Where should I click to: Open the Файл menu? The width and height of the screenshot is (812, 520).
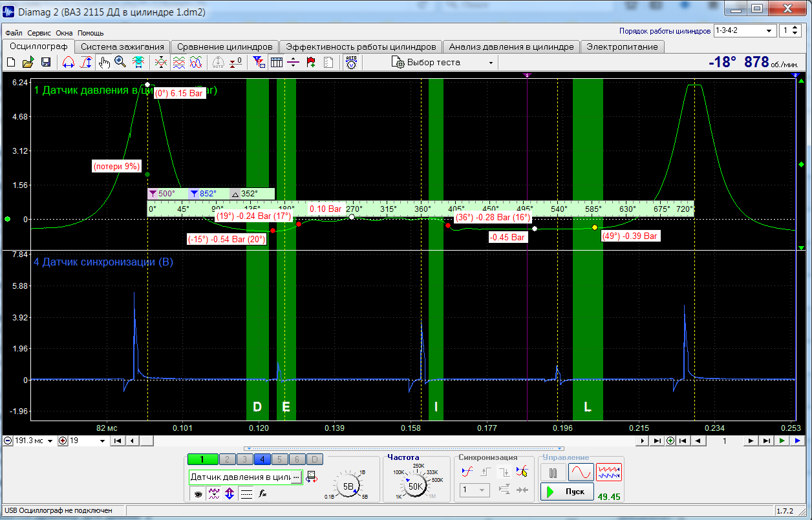pyautogui.click(x=14, y=33)
